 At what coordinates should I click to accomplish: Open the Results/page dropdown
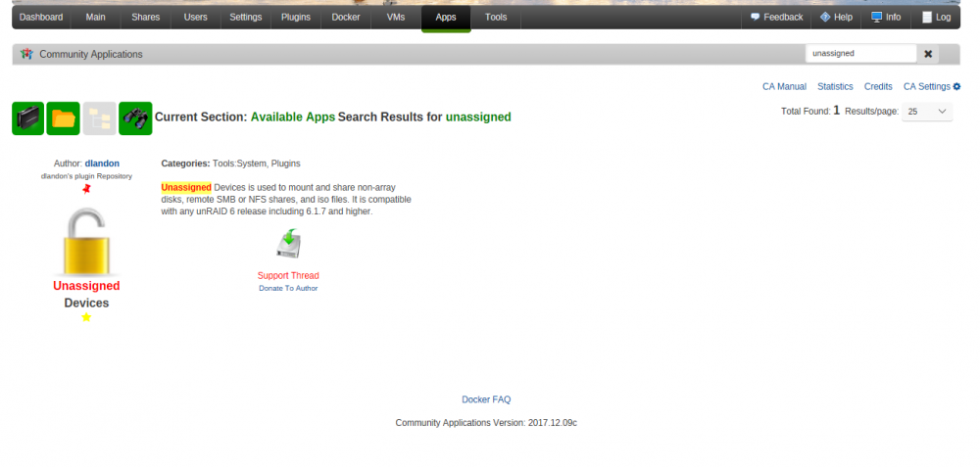(x=927, y=112)
